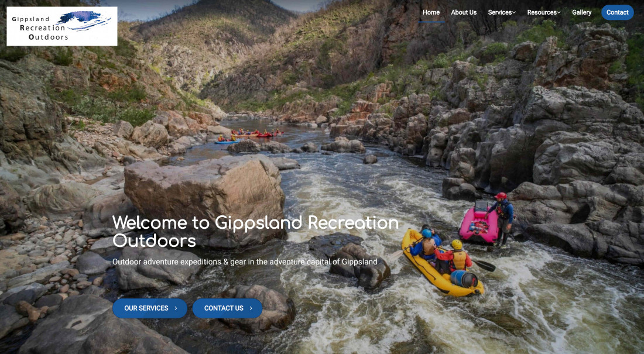The image size is (644, 354).
Task: Go to the Home page tab
Action: coord(431,12)
